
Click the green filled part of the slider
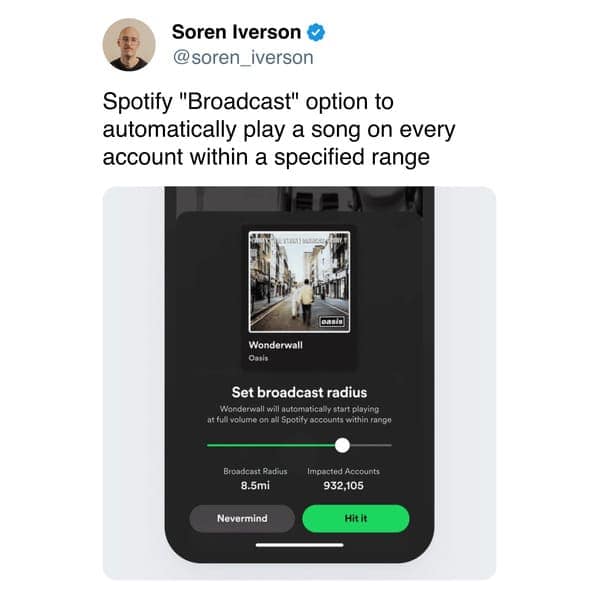click(x=271, y=445)
